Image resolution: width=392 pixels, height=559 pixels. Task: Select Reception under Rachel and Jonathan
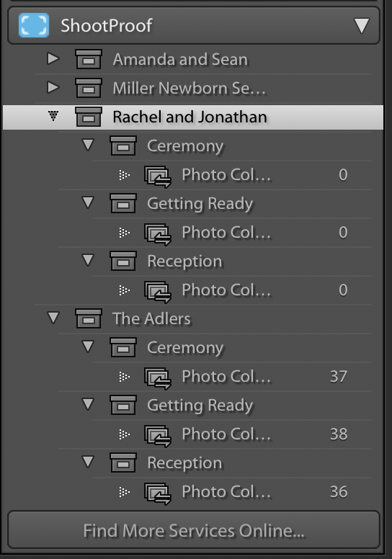tap(184, 261)
